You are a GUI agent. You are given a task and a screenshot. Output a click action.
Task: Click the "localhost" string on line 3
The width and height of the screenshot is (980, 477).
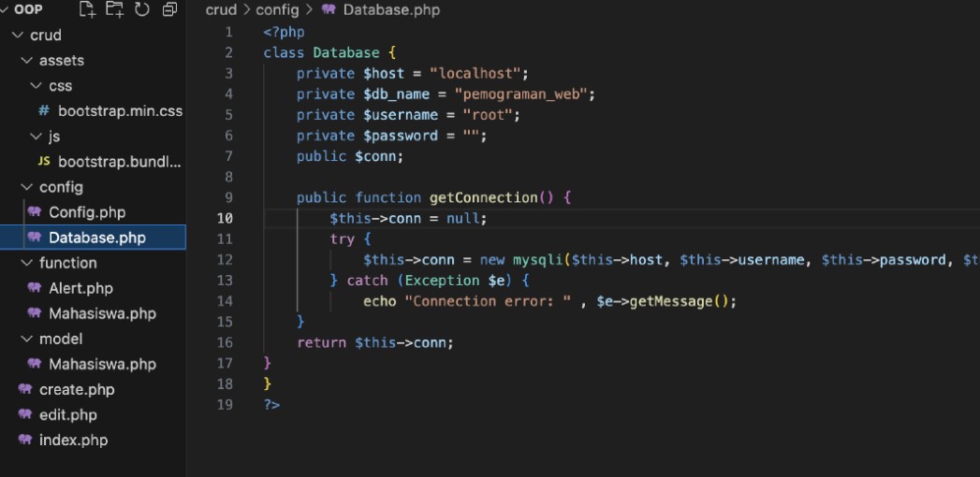pos(475,74)
